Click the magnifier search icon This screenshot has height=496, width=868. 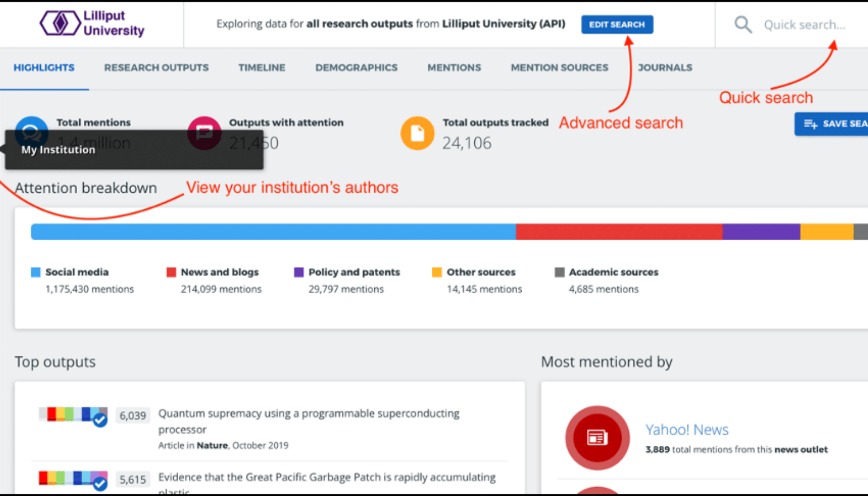(743, 25)
